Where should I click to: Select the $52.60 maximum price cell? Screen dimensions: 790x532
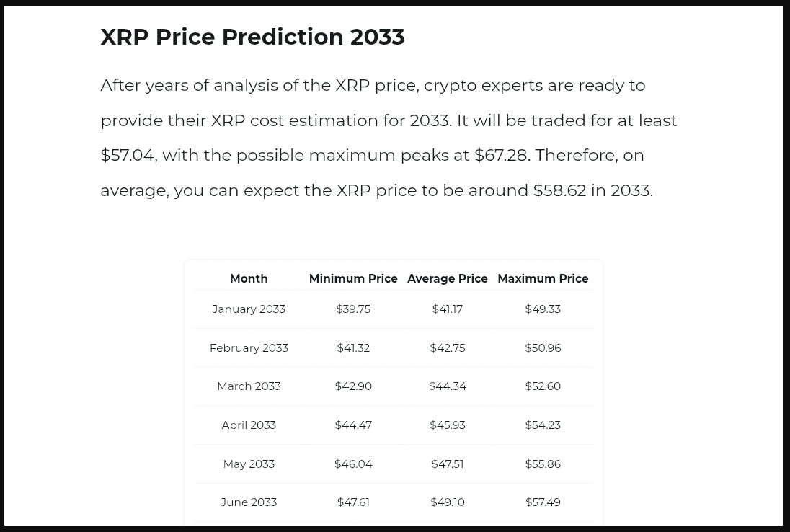click(x=543, y=386)
